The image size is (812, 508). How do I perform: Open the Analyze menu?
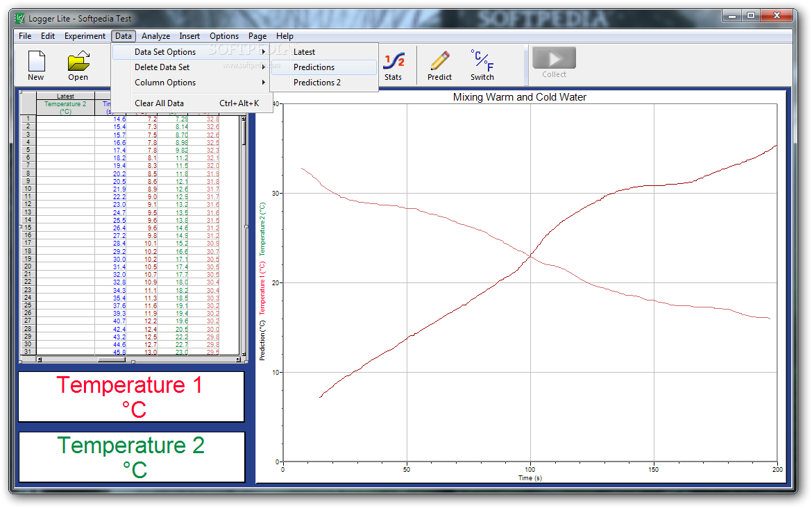(x=156, y=35)
